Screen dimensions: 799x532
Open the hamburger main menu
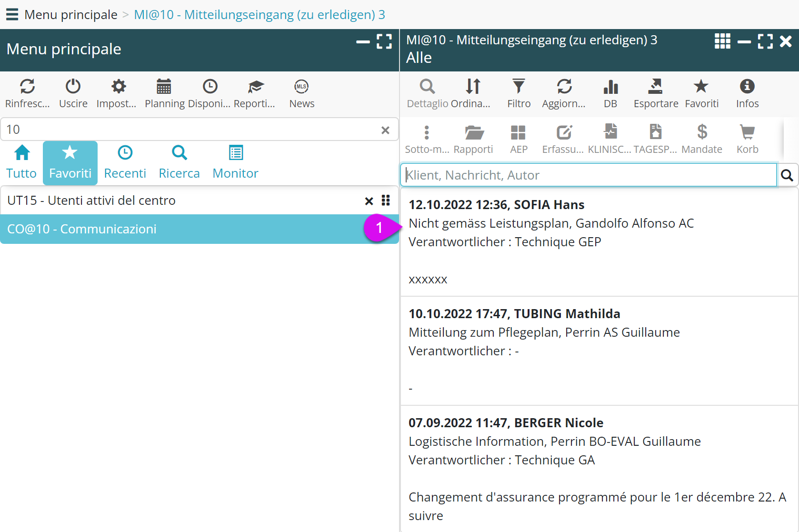tap(12, 14)
